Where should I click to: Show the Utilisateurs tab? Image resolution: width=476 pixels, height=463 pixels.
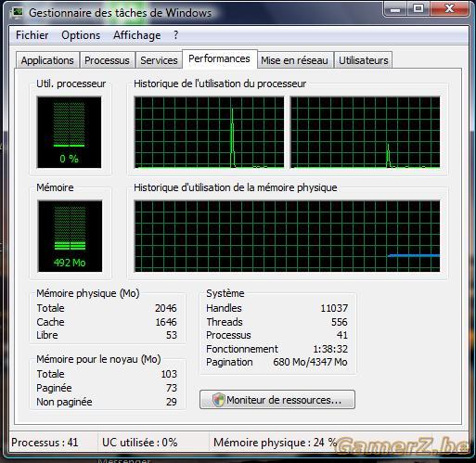click(364, 60)
